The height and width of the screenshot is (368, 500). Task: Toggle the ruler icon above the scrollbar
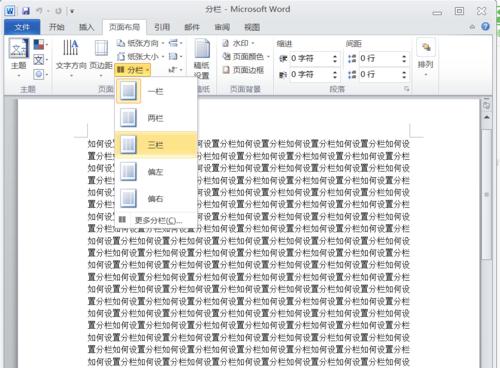click(487, 105)
